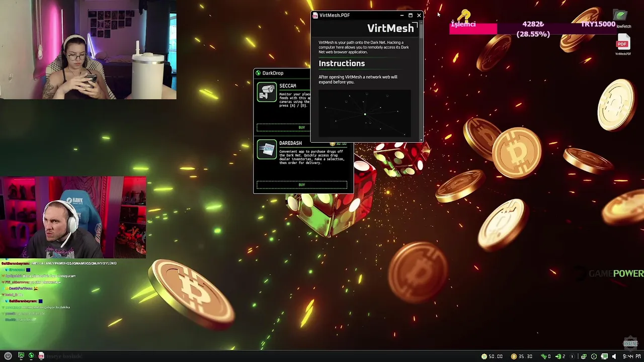This screenshot has width=644, height=362.
Task: Click the taskbar clock showing 9:44 PM
Action: [x=631, y=356]
